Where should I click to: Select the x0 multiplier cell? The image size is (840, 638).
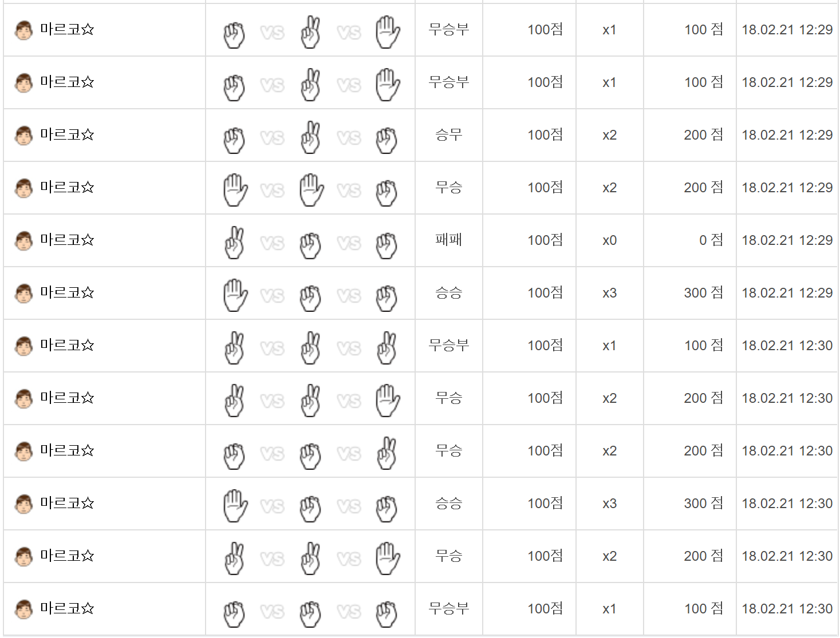609,240
